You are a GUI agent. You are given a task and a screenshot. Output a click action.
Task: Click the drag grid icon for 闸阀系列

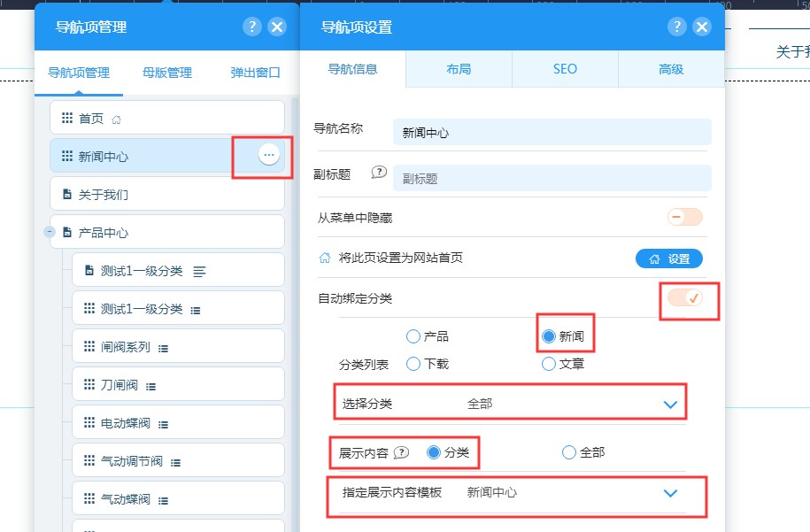pyautogui.click(x=89, y=347)
